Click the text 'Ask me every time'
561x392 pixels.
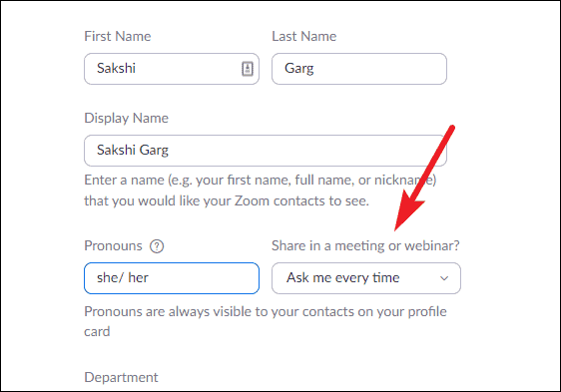tap(342, 278)
